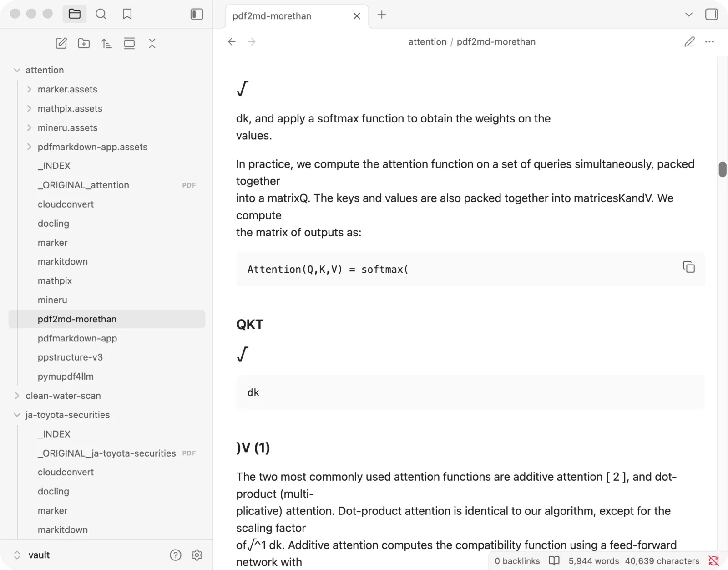Copy the Attention code block
This screenshot has width=728, height=570.
pyautogui.click(x=689, y=267)
